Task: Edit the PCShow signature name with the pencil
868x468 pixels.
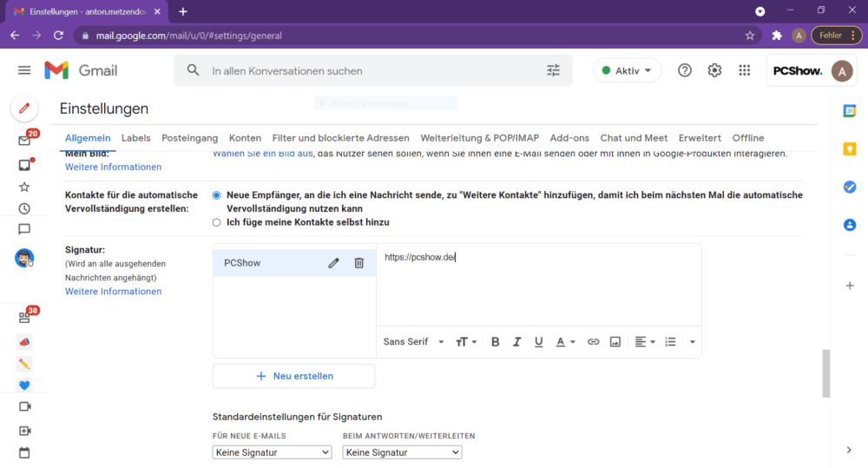Action: [x=333, y=263]
